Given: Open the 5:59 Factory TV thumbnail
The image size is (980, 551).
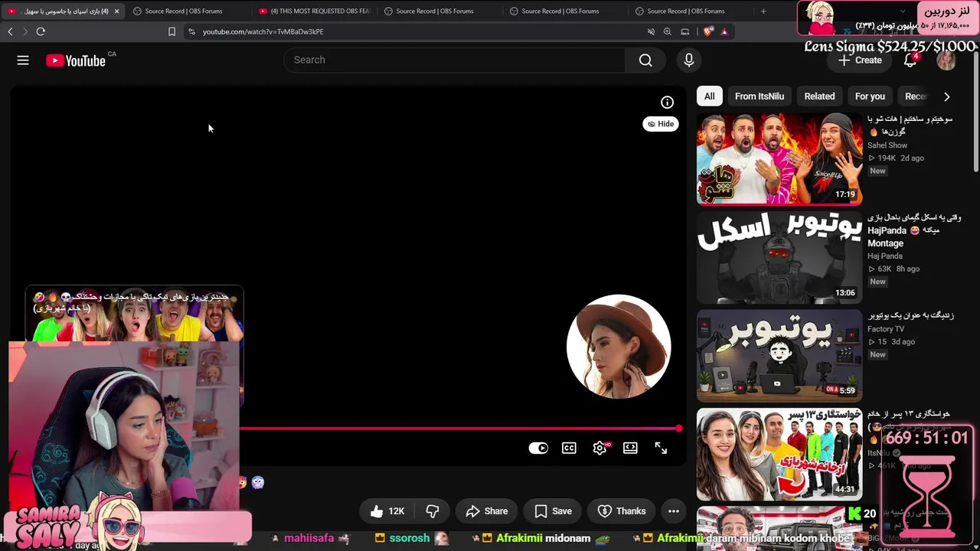Looking at the screenshot, I should click(x=779, y=356).
